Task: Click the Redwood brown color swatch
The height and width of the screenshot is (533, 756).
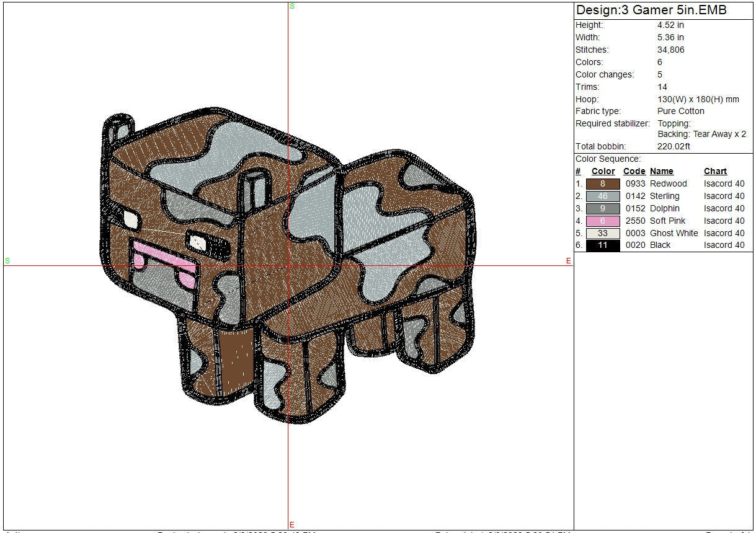Action: coord(602,184)
